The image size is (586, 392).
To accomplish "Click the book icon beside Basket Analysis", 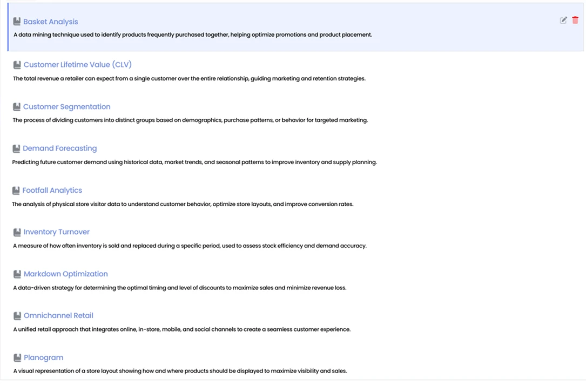I will coord(17,22).
